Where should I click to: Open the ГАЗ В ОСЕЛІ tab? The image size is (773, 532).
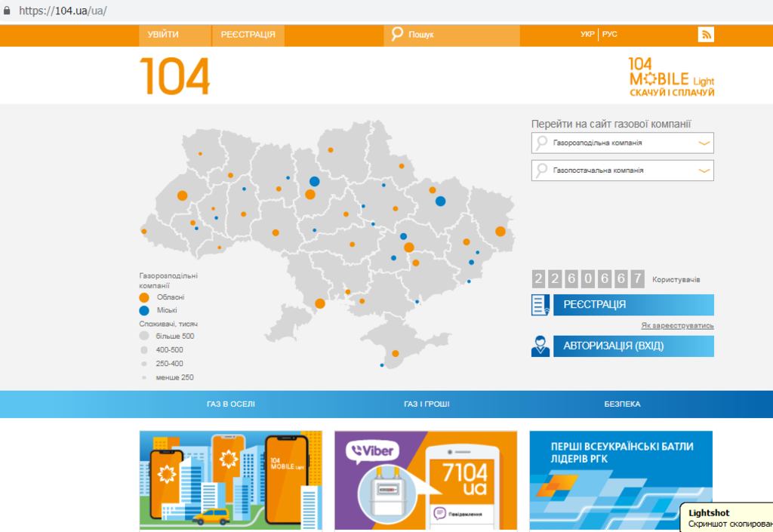(x=230, y=404)
